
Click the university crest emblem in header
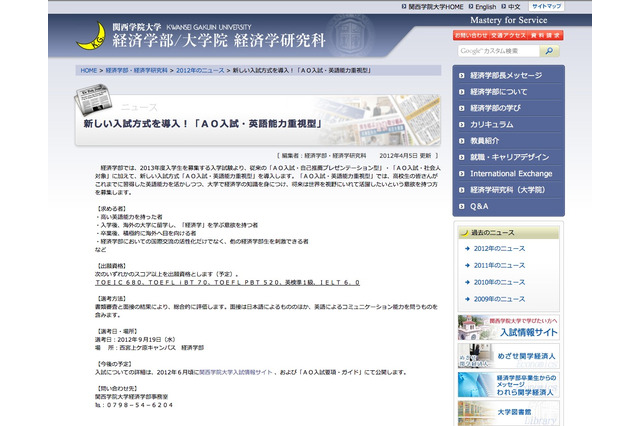point(351,35)
